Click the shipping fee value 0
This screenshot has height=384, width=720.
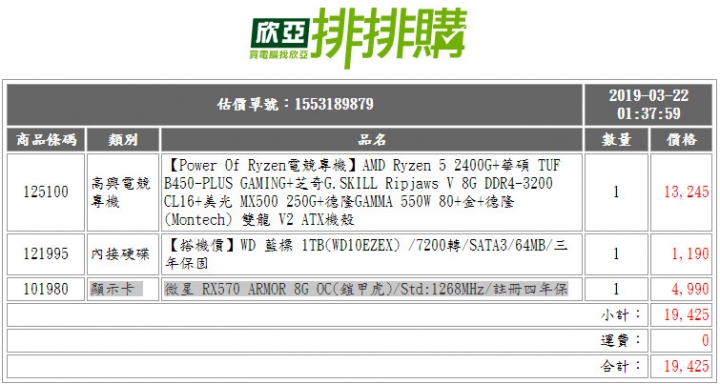(706, 341)
